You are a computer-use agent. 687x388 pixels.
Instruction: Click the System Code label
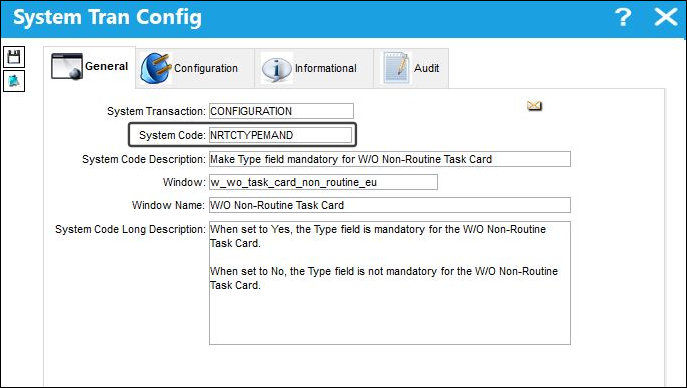tap(172, 135)
